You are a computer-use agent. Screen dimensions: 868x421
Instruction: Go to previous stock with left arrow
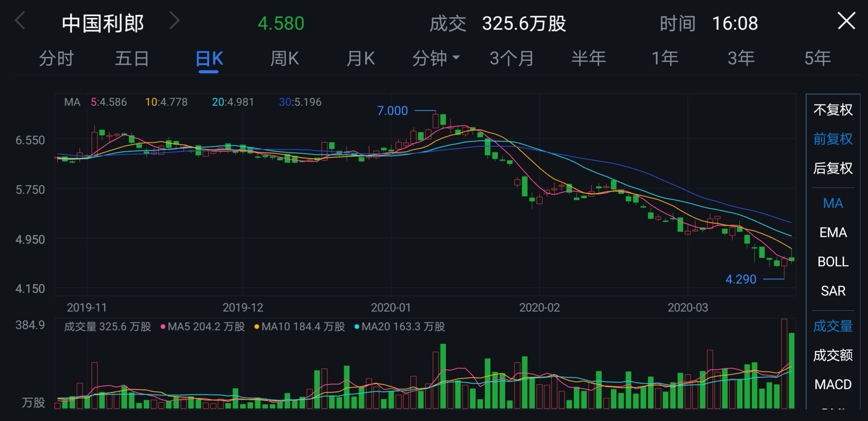click(x=20, y=21)
